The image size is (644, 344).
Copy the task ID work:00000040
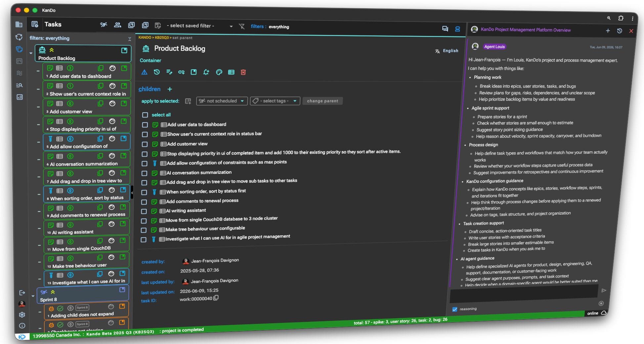click(x=216, y=298)
